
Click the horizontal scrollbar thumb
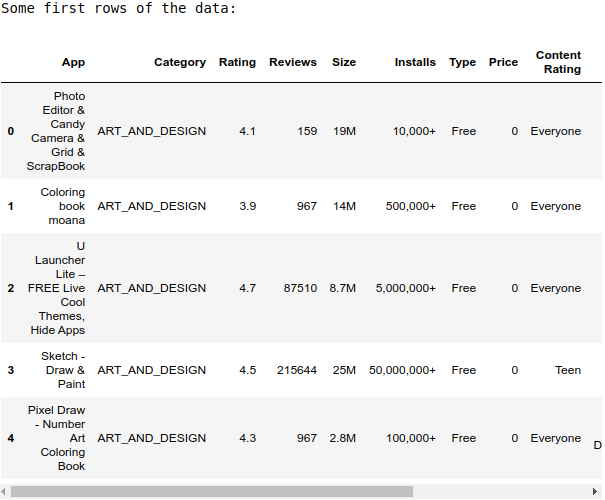tap(212, 492)
